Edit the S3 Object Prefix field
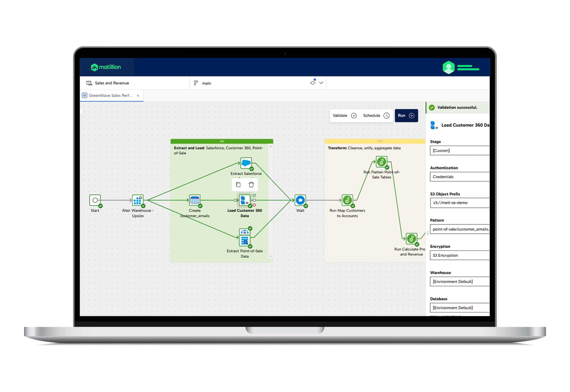This screenshot has width=570, height=392. [x=459, y=203]
